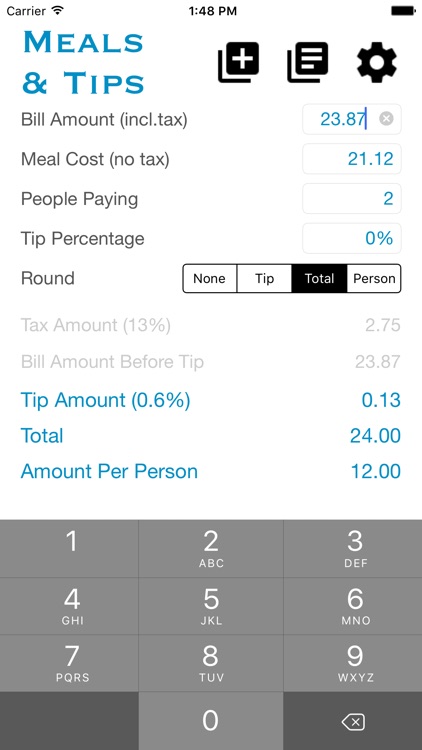Tap the Meal Cost field showing 21.12
422x750 pixels.
pyautogui.click(x=352, y=159)
